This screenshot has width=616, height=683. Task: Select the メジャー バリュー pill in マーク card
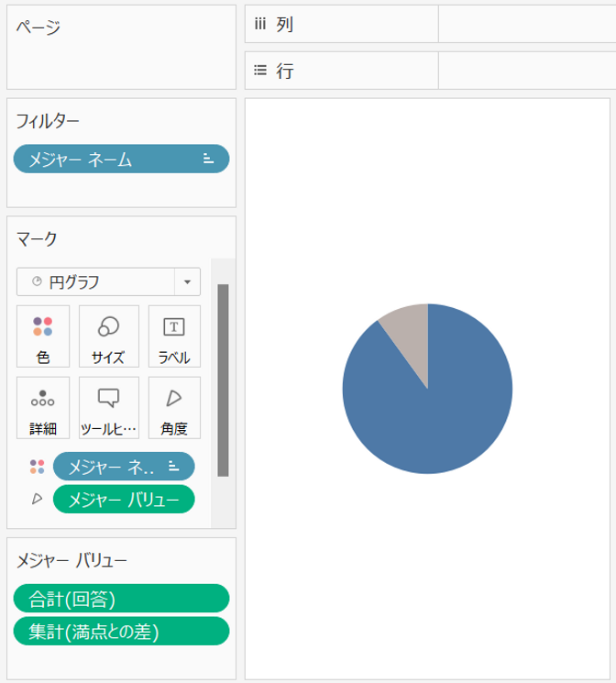tap(124, 499)
